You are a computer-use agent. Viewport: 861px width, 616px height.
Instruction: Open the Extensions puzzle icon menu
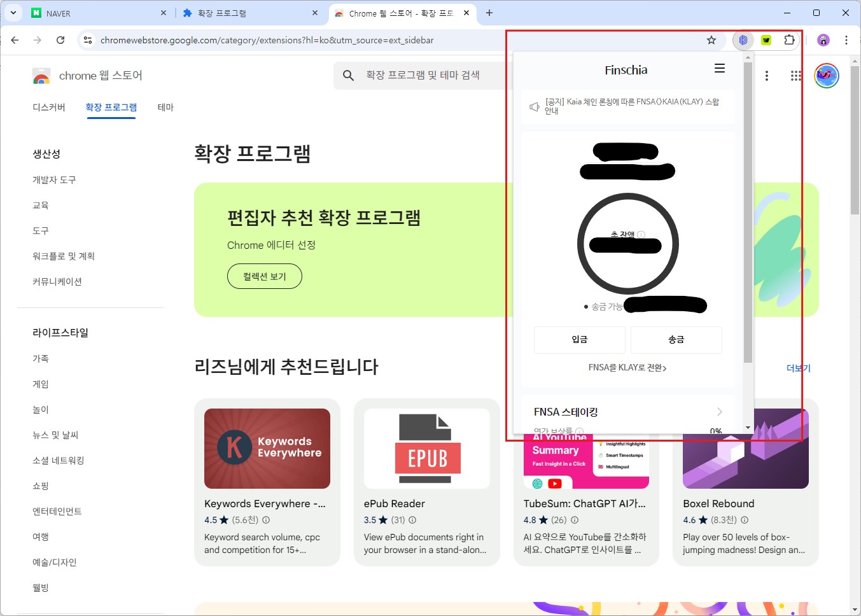point(789,40)
